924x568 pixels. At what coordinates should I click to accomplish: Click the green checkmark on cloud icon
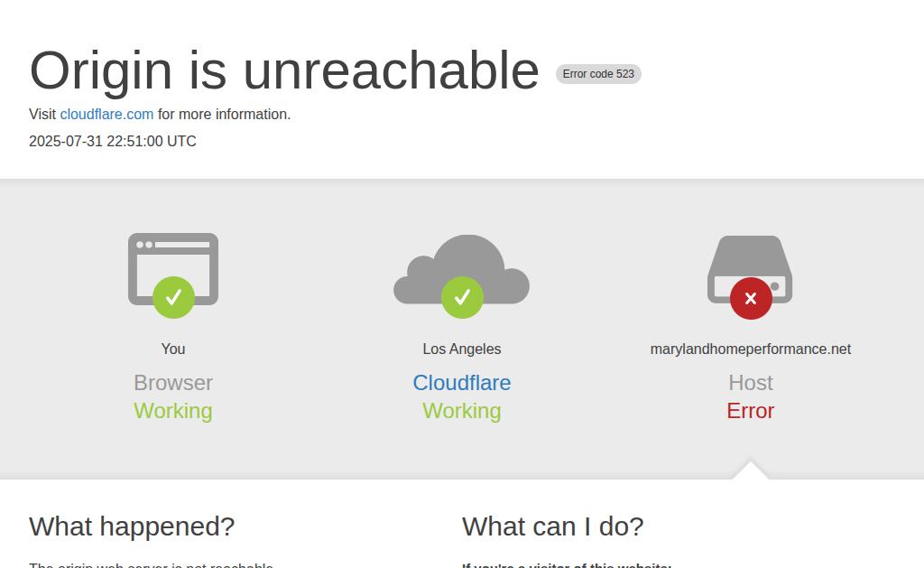coord(462,297)
